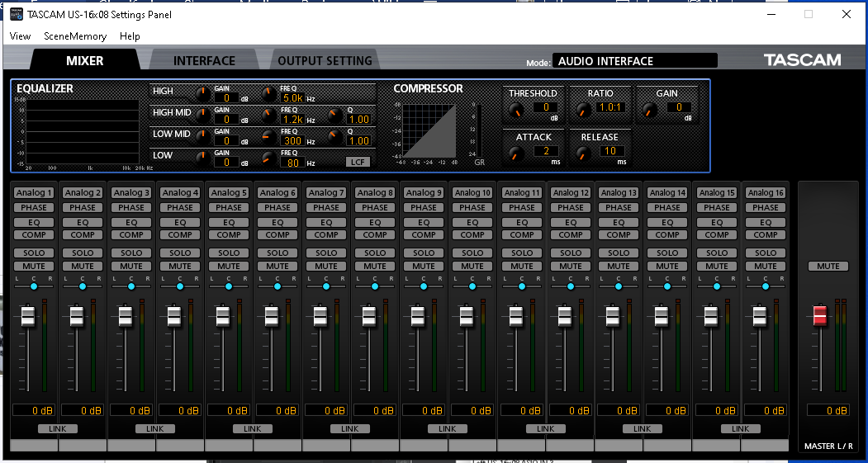The image size is (868, 463).
Task: Click the Analog 13 pan slider knob
Action: click(x=619, y=286)
